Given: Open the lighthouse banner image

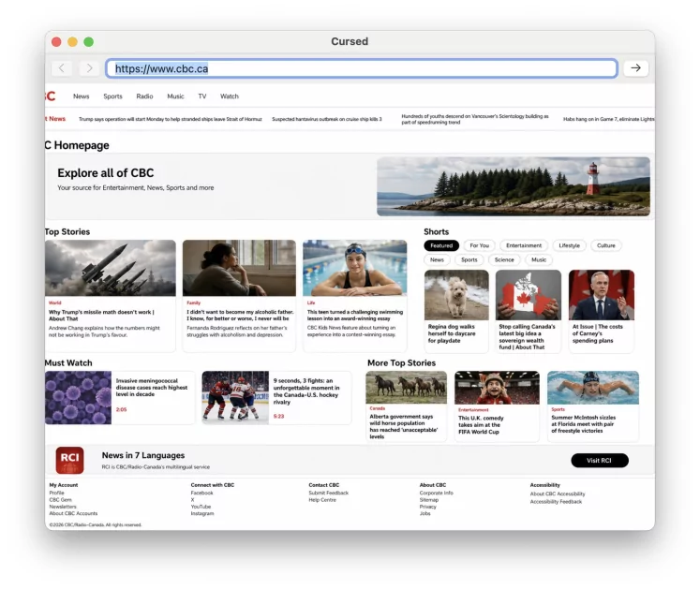Looking at the screenshot, I should (x=514, y=186).
